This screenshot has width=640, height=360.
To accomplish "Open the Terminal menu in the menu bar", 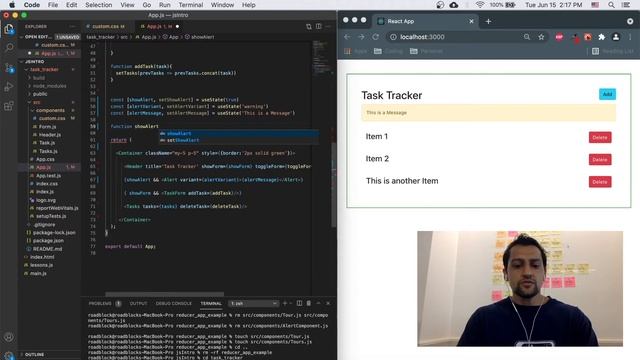I will coord(191,5).
